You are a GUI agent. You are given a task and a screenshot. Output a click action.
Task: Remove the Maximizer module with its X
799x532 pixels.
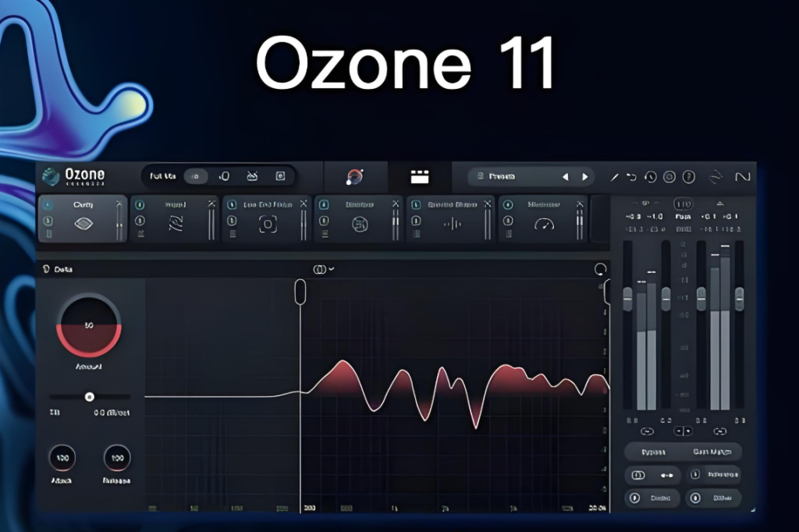[x=580, y=204]
